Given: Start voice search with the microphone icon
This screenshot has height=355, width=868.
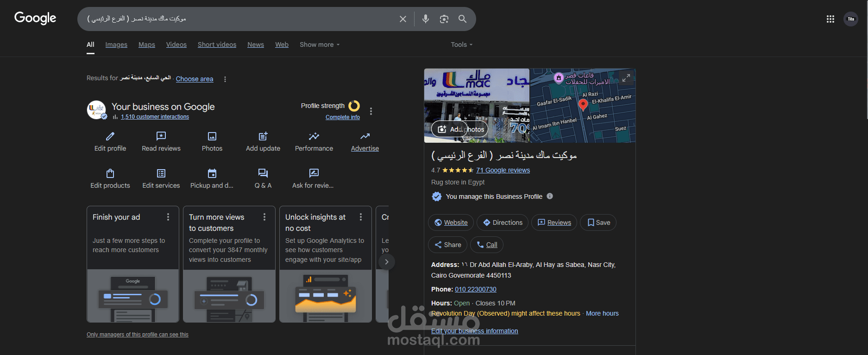Looking at the screenshot, I should [x=426, y=19].
